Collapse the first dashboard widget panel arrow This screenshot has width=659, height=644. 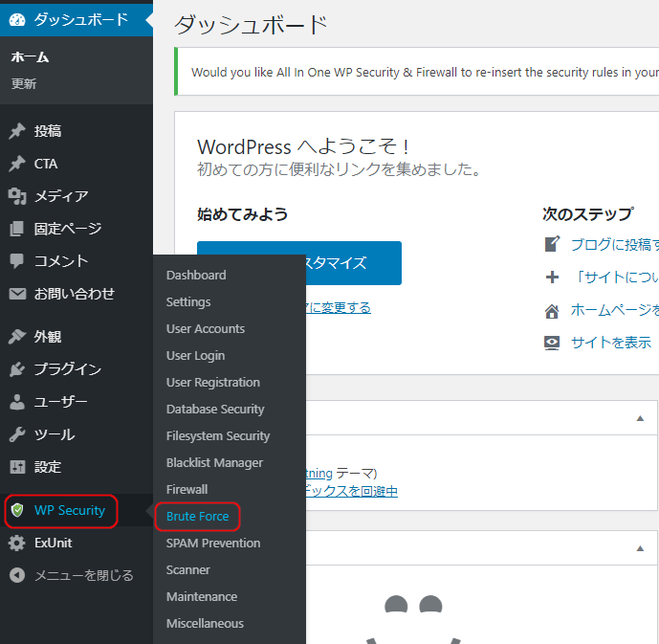point(640,418)
